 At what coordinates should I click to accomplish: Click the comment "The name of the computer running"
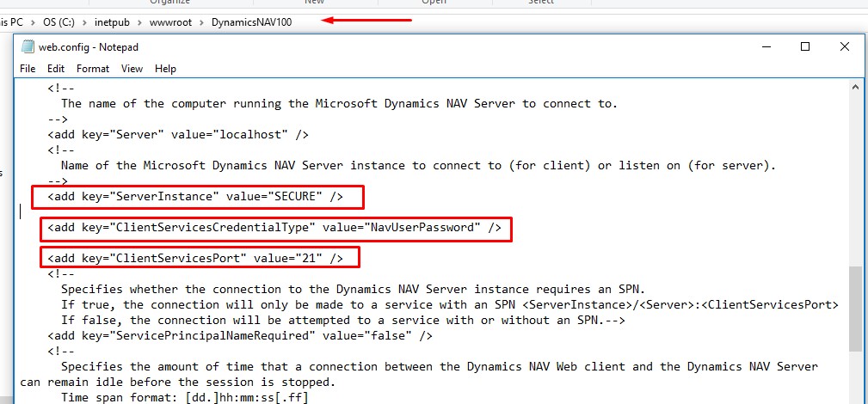pos(339,103)
